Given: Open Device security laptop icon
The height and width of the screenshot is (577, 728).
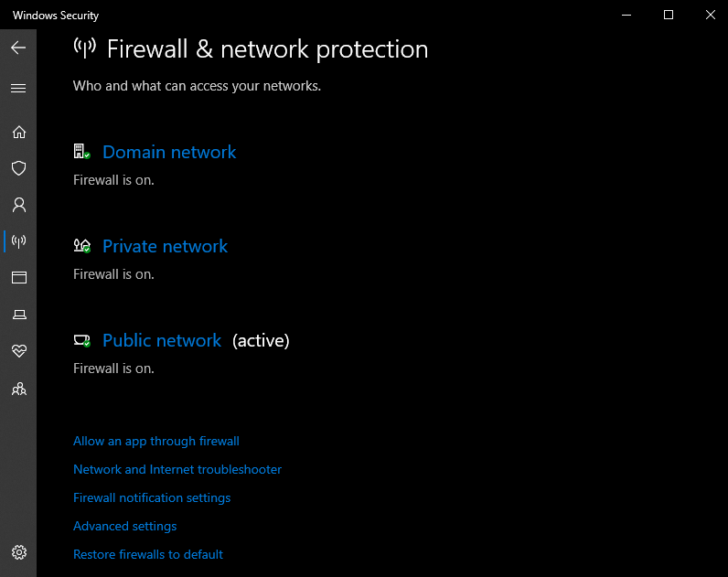Looking at the screenshot, I should pos(18,315).
